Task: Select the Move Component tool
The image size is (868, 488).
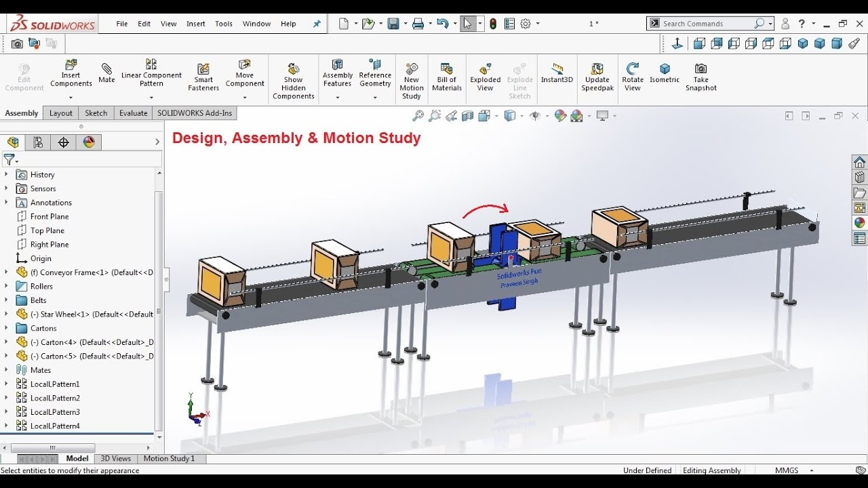Action: coord(245,73)
